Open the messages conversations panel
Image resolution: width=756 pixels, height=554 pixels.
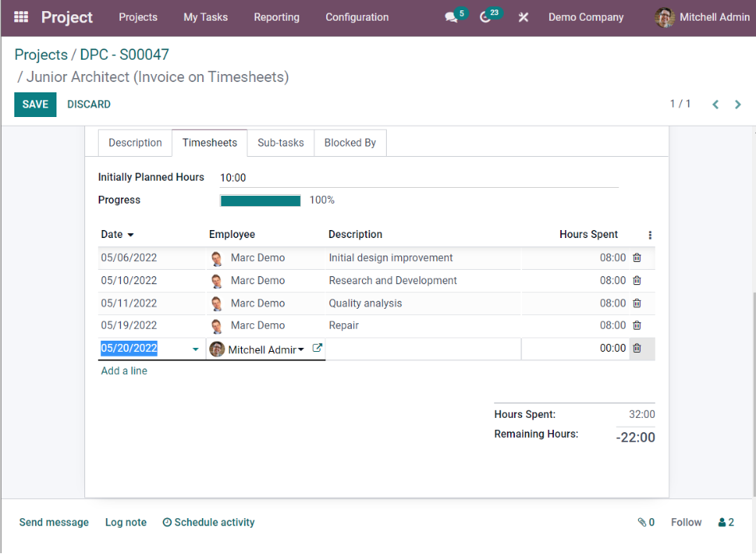pyautogui.click(x=450, y=17)
